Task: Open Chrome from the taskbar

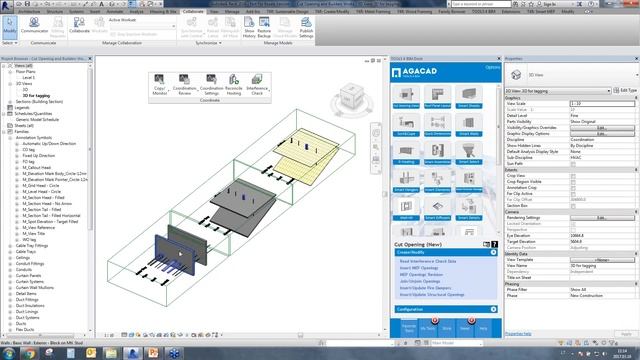Action: [29, 353]
